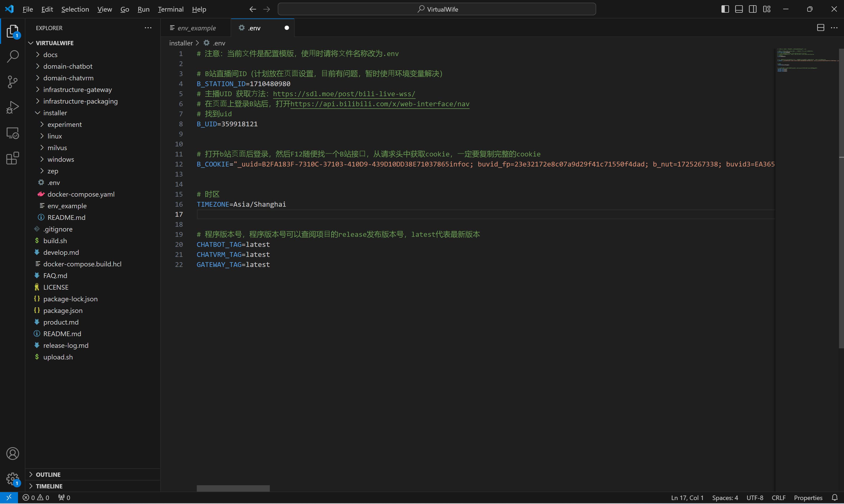Screen dimensions: 844x504
Task: Expand the domain-chatvrm folder
Action: point(68,78)
